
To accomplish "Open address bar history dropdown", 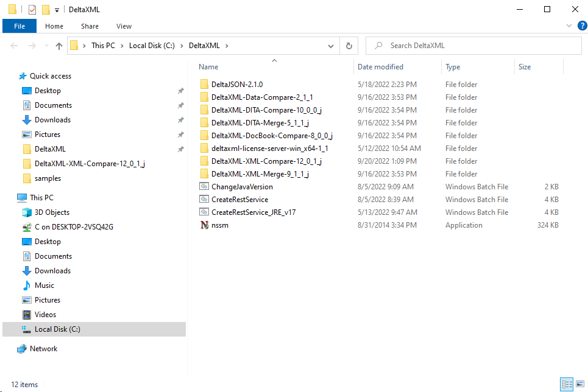I will 331,46.
